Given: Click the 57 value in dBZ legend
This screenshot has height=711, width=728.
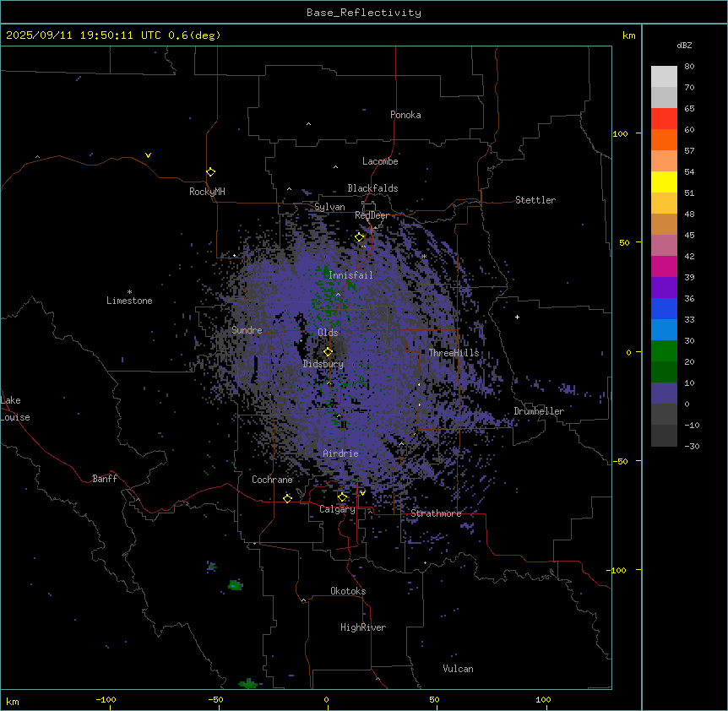Looking at the screenshot, I should 689,151.
